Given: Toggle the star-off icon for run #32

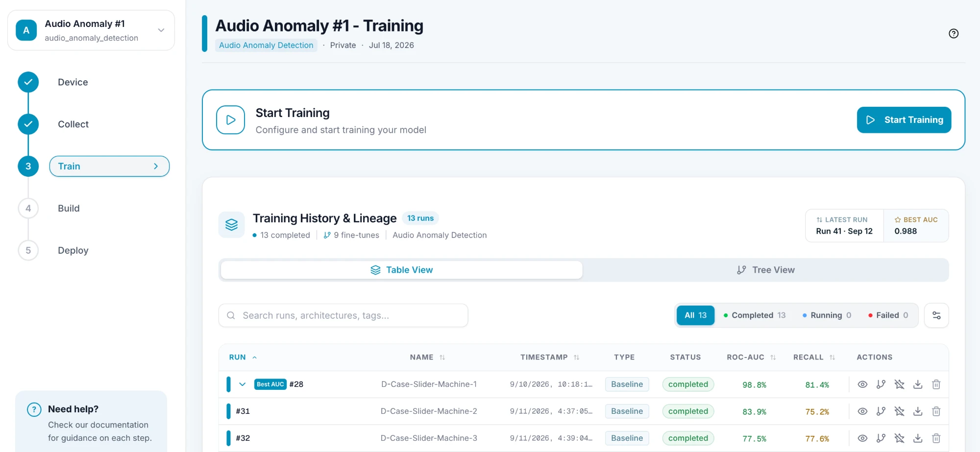Looking at the screenshot, I should (899, 438).
